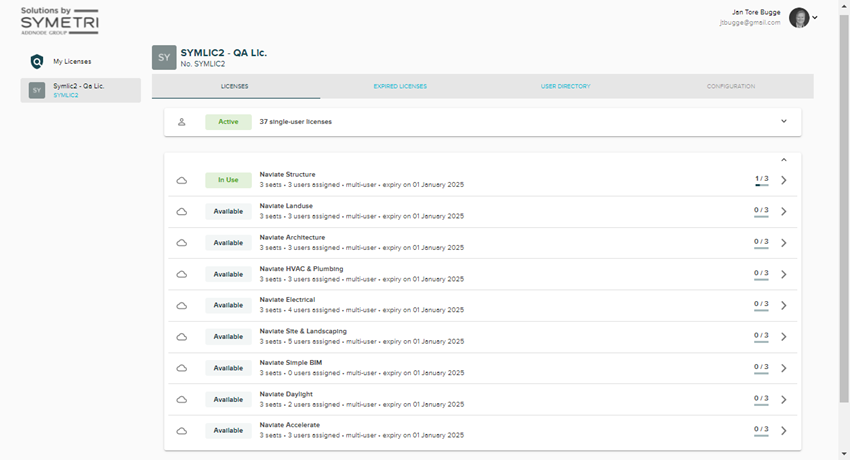
Task: Click cloud icon for Naviate Site & Landscaping
Action: [x=182, y=337]
